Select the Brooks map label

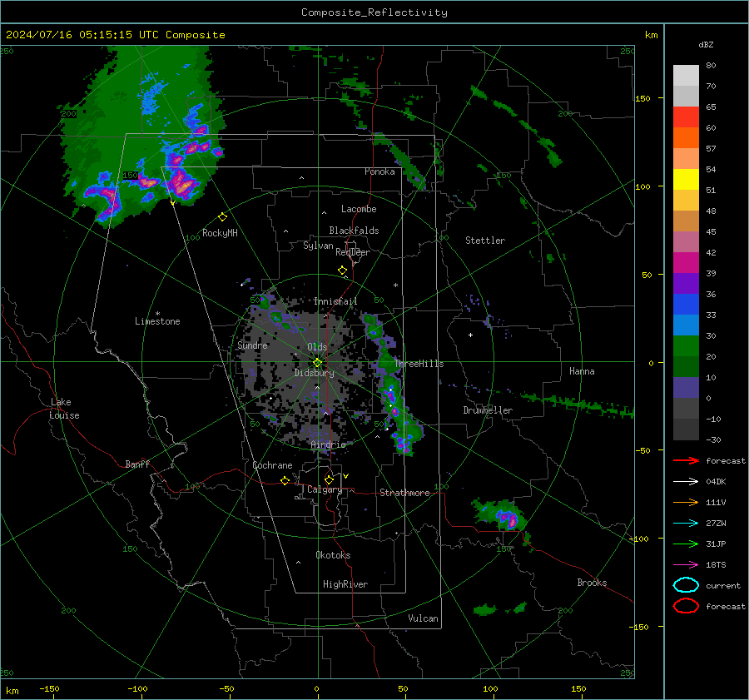(x=592, y=583)
